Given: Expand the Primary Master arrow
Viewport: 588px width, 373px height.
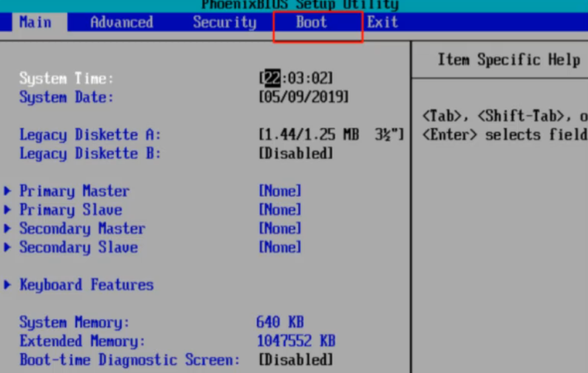Looking at the screenshot, I should pos(7,191).
